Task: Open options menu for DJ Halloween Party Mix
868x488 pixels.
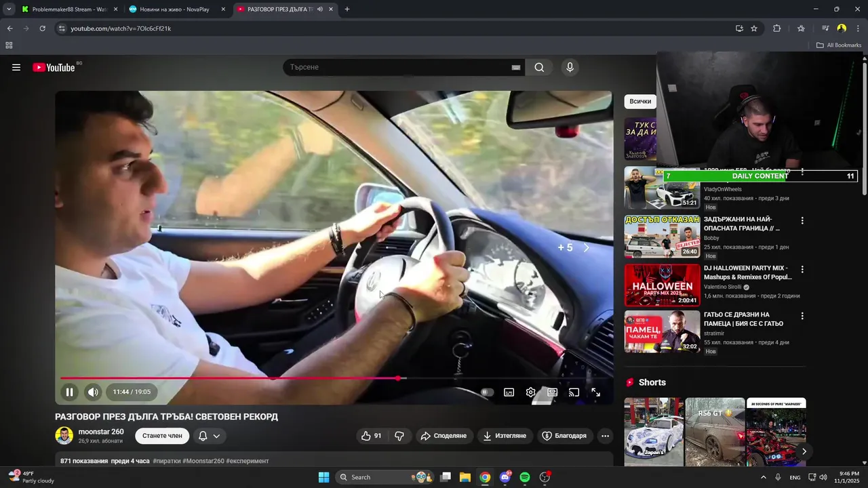Action: (x=802, y=269)
